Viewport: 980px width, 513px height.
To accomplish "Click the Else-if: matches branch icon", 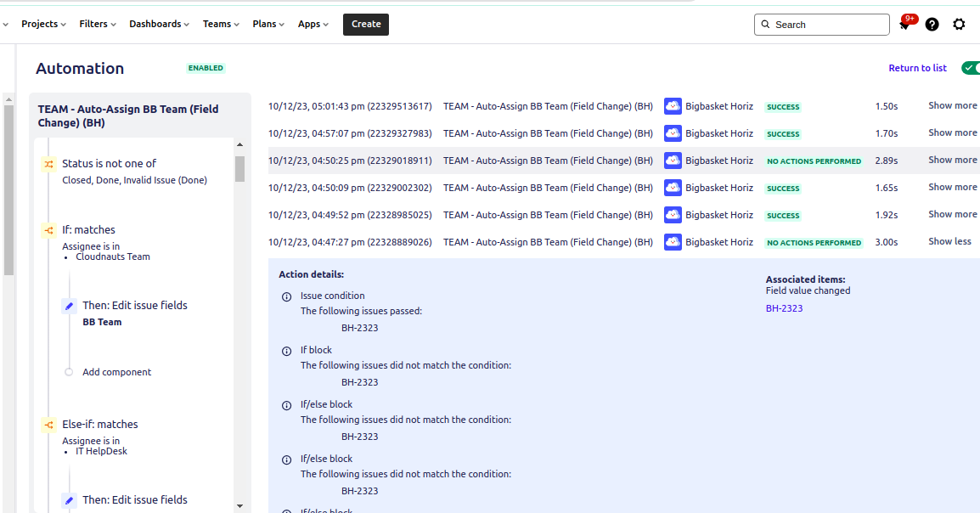I will 48,425.
